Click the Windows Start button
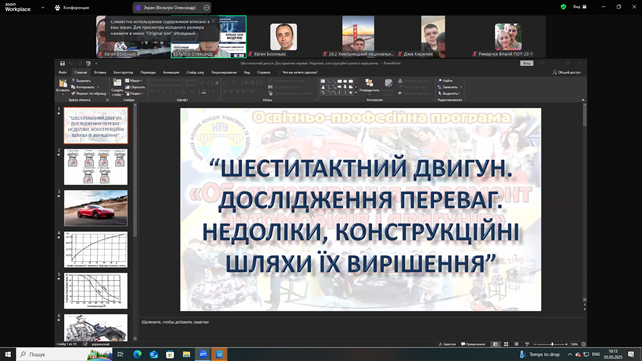The height and width of the screenshot is (361, 642). (x=8, y=354)
